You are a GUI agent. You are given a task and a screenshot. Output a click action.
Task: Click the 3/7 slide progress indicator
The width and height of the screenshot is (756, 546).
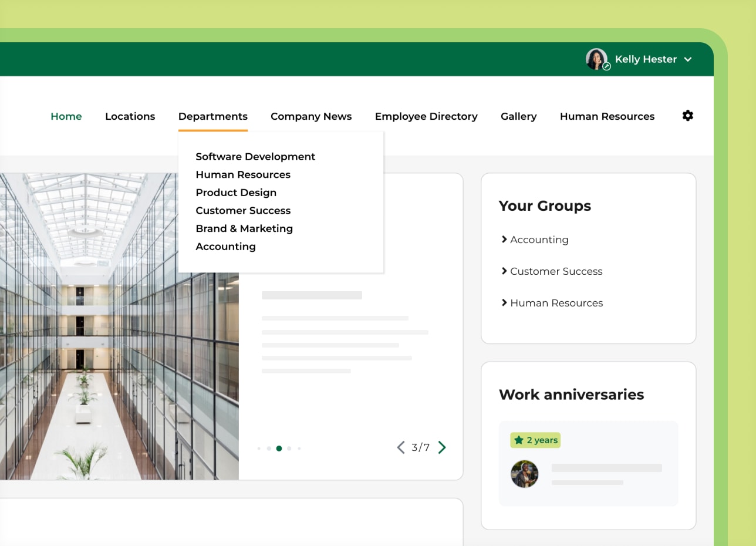coord(419,447)
